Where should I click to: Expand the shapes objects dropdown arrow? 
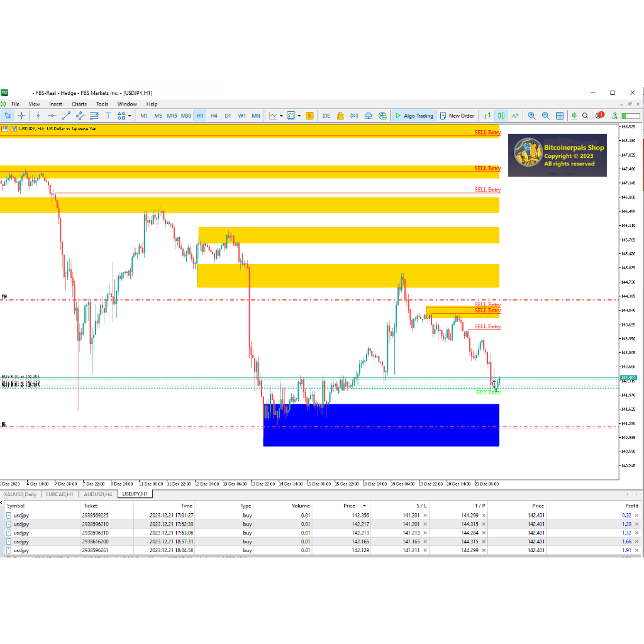click(130, 116)
